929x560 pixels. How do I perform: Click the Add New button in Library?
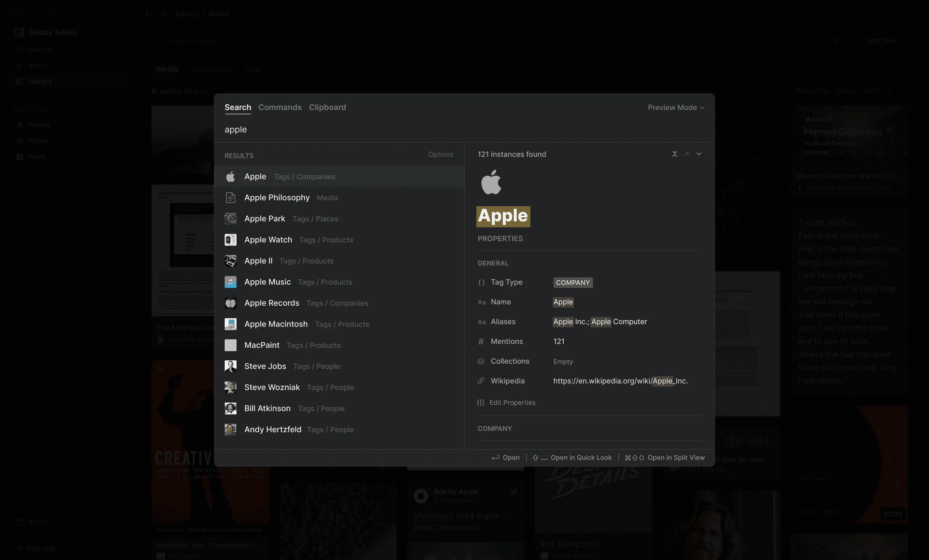(x=881, y=41)
